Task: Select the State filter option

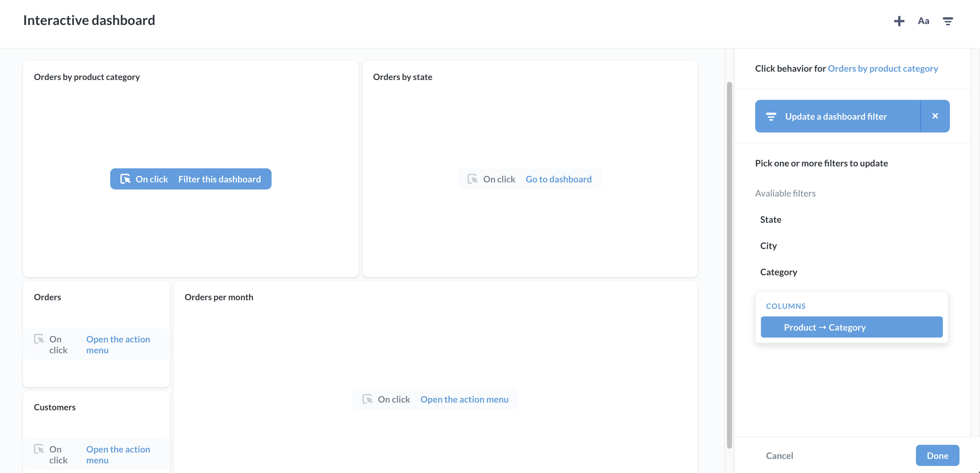Action: pyautogui.click(x=771, y=219)
